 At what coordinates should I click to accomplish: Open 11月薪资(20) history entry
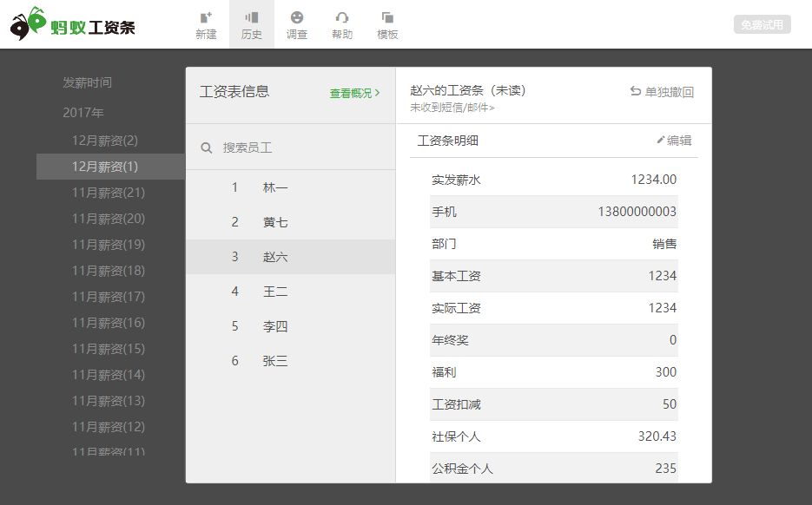[x=109, y=219]
